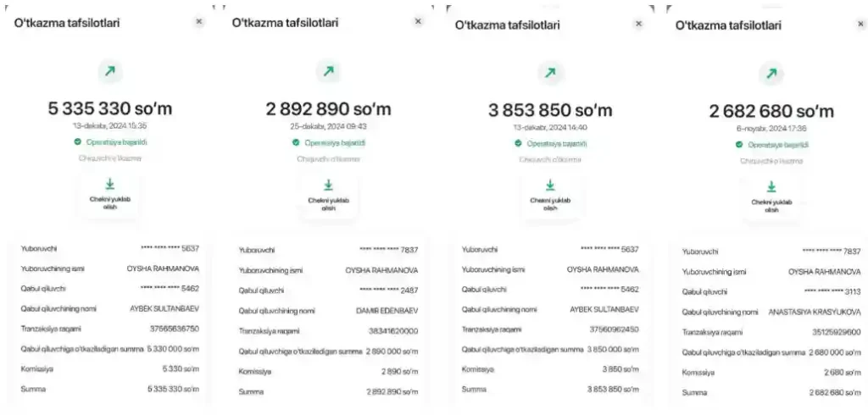Click the green checkmark status under 2 892 890 so'm
Screen dimensions: 868x415
pyautogui.click(x=297, y=142)
